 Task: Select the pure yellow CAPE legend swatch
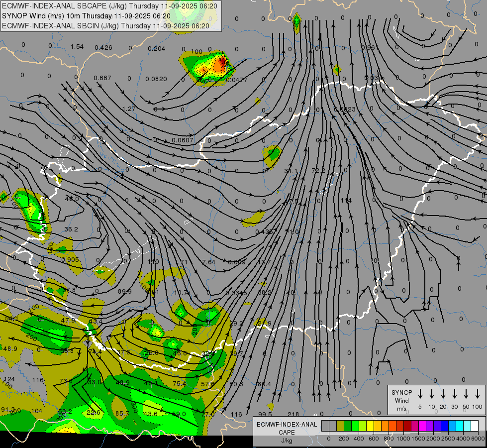pos(370,426)
